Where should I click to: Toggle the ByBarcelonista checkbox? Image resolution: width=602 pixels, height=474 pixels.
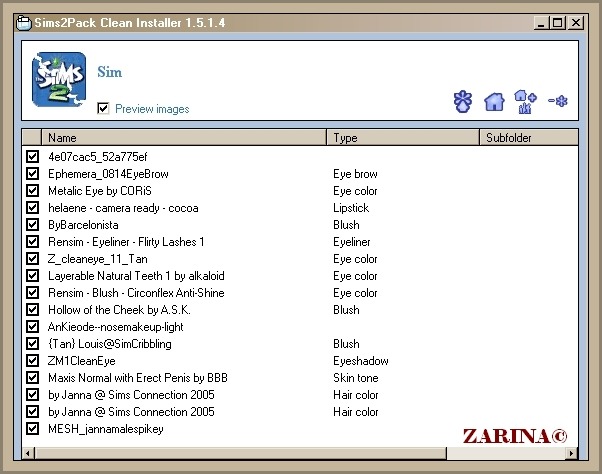pyautogui.click(x=33, y=225)
